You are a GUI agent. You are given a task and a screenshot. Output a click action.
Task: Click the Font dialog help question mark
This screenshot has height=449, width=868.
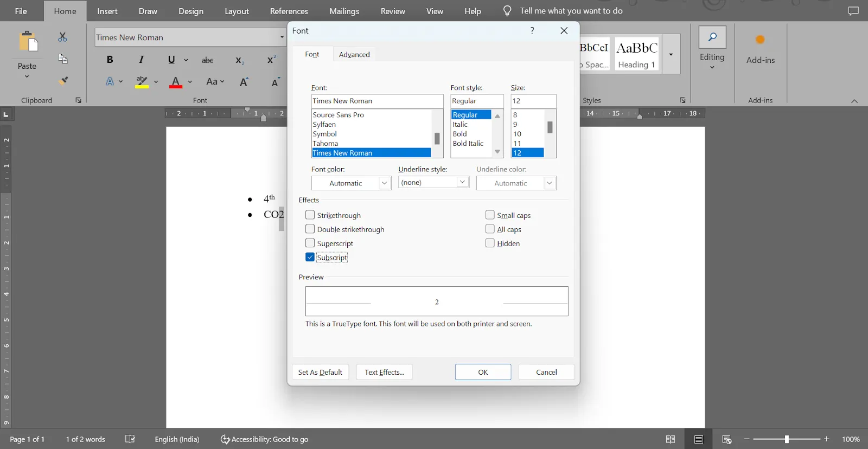coord(532,30)
